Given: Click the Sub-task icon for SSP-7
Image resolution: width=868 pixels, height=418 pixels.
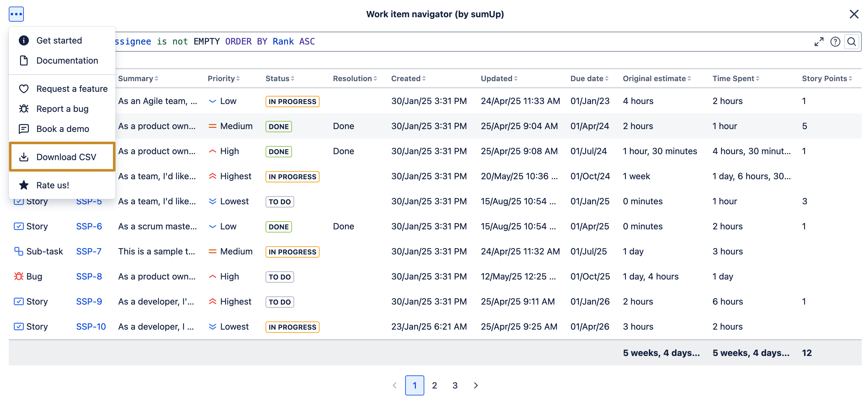Looking at the screenshot, I should (x=19, y=251).
